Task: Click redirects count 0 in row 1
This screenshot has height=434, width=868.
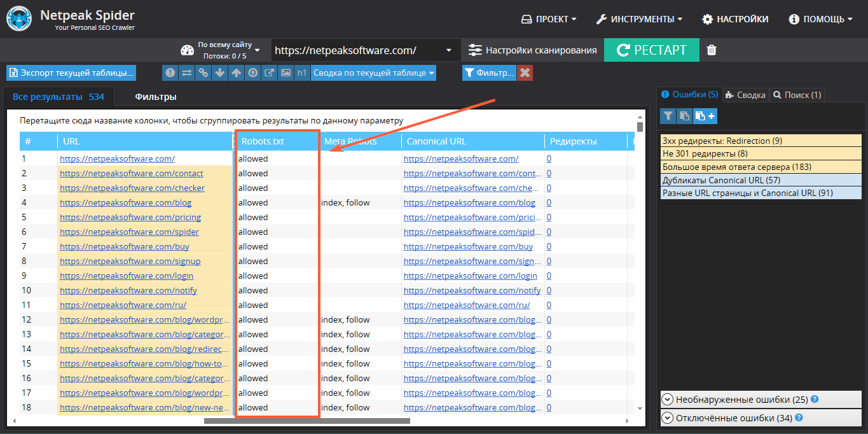Action: click(549, 158)
